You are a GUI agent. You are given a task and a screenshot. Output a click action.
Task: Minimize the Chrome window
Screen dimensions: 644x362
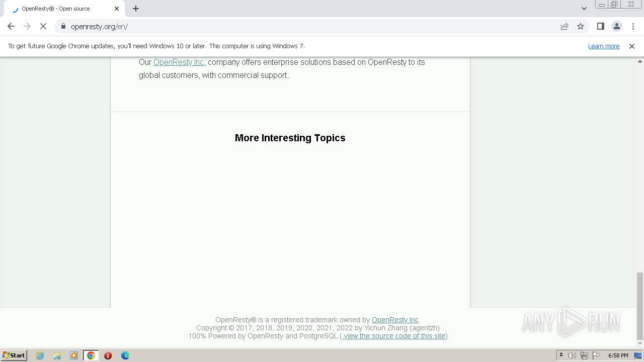click(x=602, y=5)
